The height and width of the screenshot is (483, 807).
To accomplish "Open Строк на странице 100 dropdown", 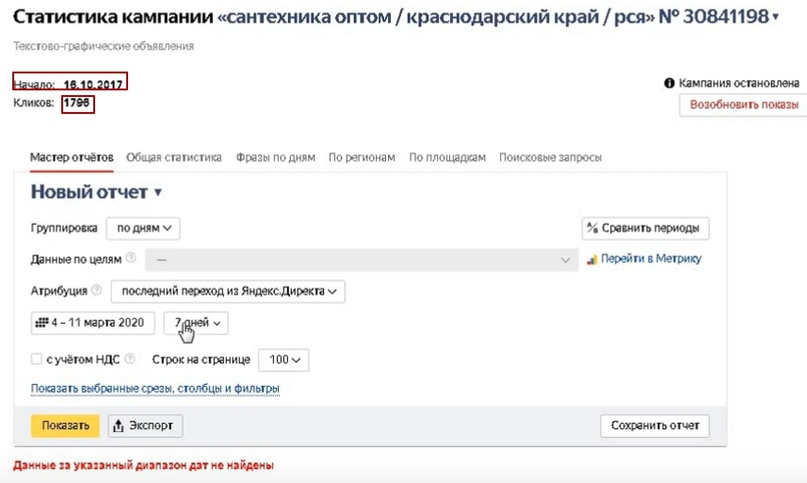I will [x=284, y=360].
